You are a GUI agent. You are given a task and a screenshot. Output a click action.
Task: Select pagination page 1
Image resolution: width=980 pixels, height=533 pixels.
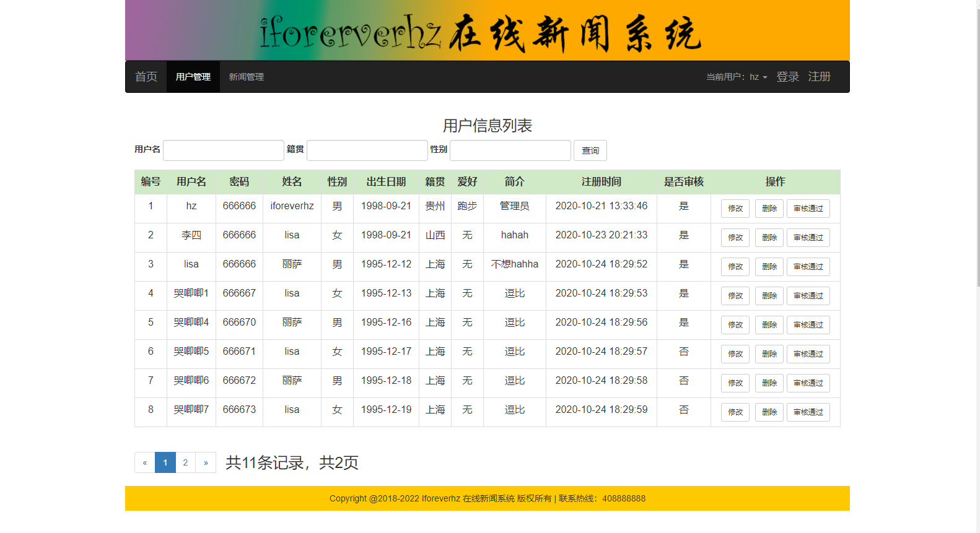coord(165,462)
